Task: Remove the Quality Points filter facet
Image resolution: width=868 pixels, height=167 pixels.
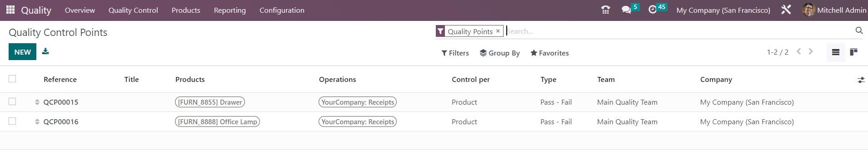Action: 498,31
